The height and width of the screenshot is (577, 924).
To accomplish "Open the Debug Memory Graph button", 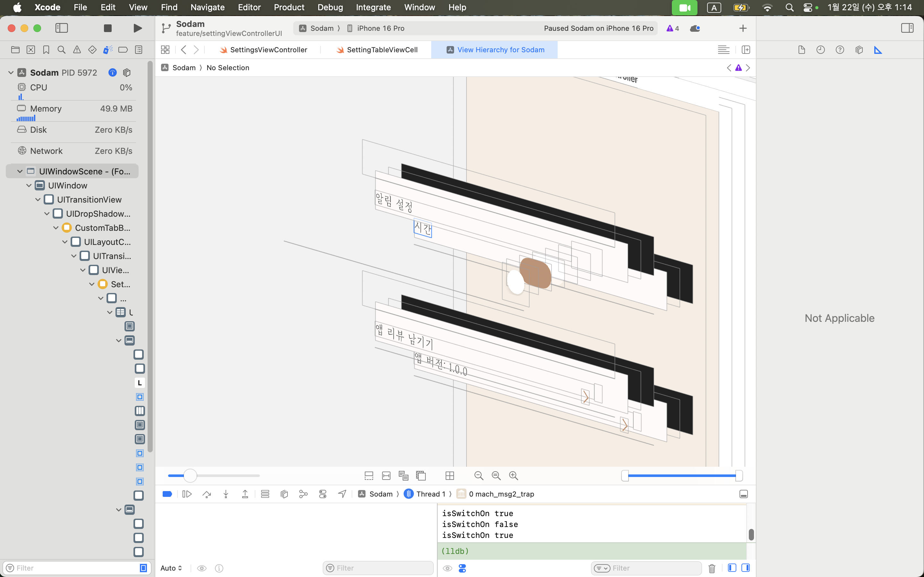I will (x=304, y=494).
